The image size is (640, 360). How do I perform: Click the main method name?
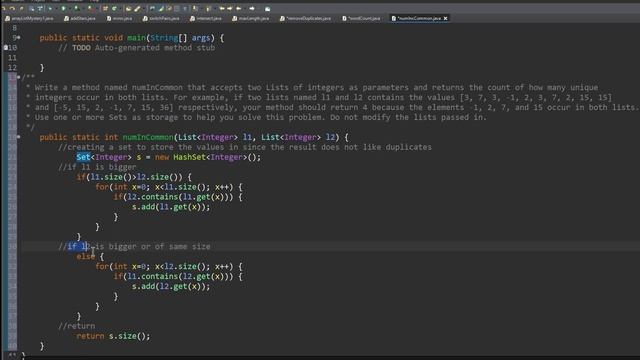[136, 38]
